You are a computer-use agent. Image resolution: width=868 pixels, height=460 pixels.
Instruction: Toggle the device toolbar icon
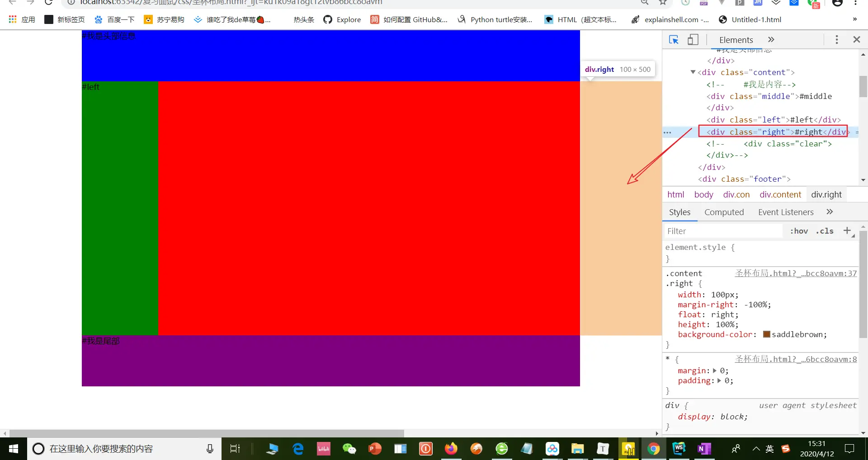(693, 40)
